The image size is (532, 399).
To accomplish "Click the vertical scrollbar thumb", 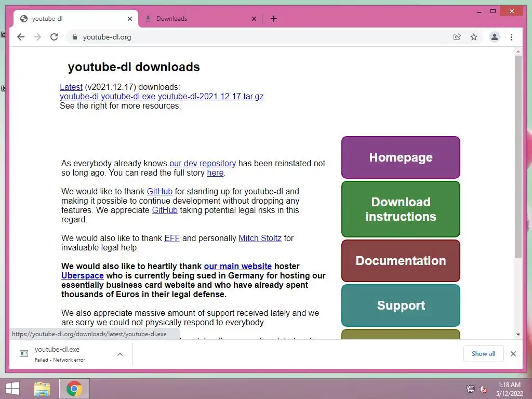I will tap(518, 156).
